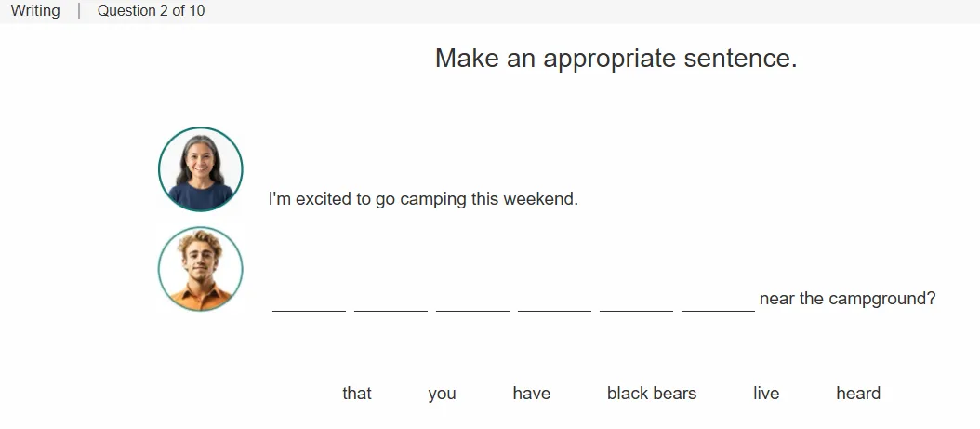Click the young man's profile avatar
Viewport: 980px width, 429px height.
pos(201,269)
